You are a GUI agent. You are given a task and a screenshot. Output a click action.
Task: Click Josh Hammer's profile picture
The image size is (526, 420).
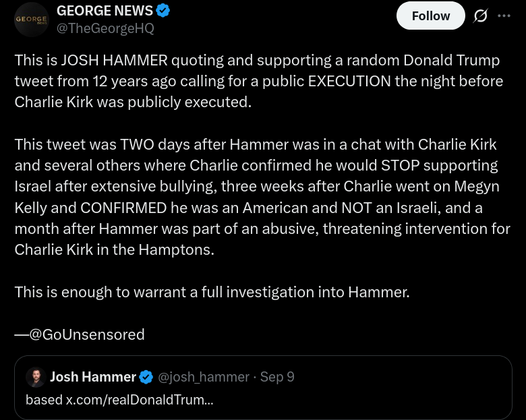point(35,377)
